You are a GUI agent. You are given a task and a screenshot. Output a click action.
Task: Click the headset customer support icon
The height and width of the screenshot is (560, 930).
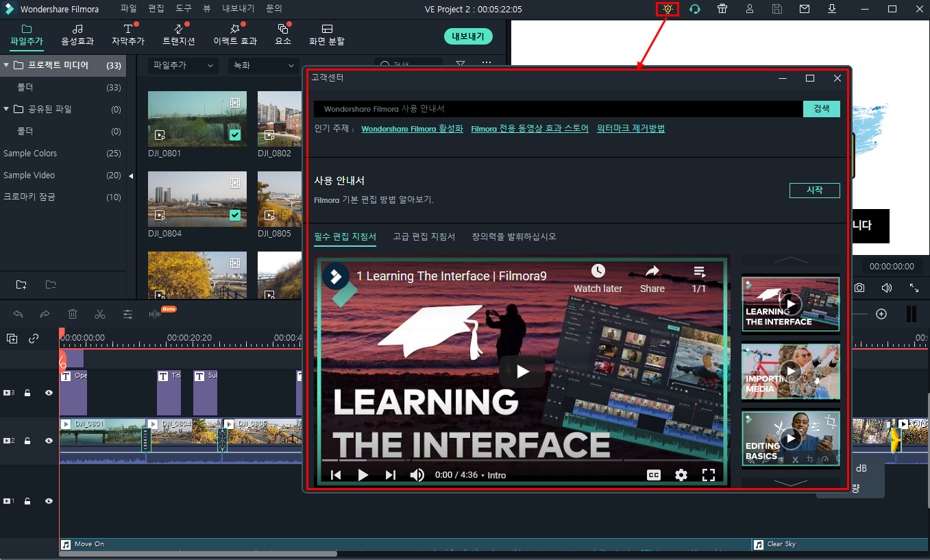point(695,9)
